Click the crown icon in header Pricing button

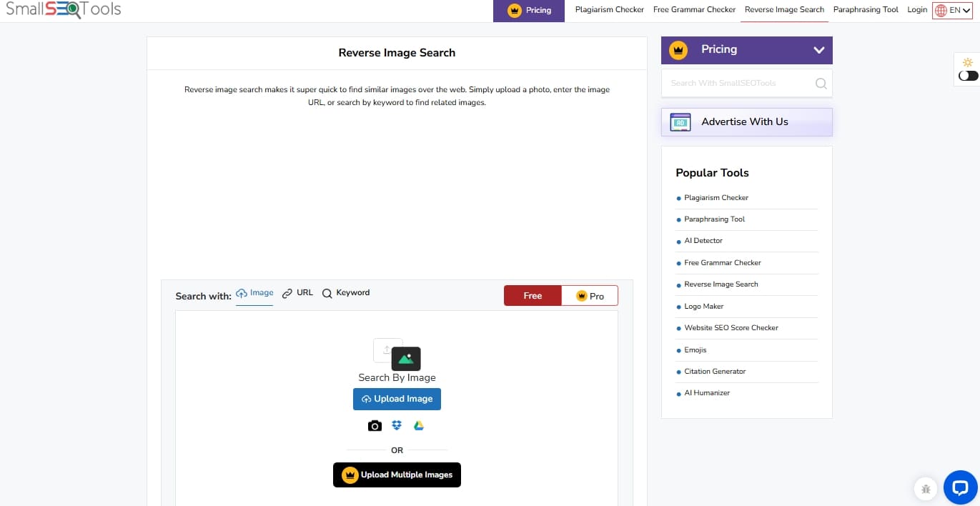[x=514, y=10]
